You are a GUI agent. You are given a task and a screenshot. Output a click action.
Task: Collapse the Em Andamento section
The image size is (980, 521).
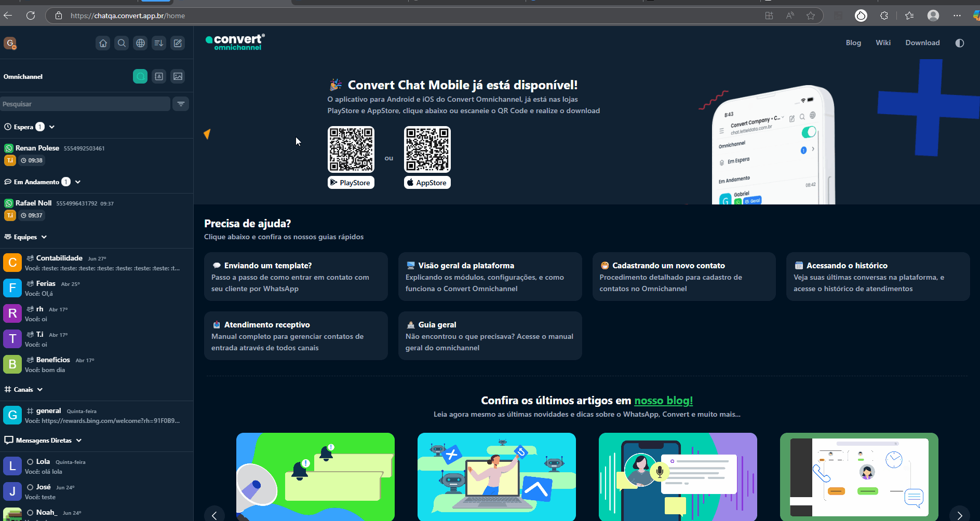click(78, 182)
